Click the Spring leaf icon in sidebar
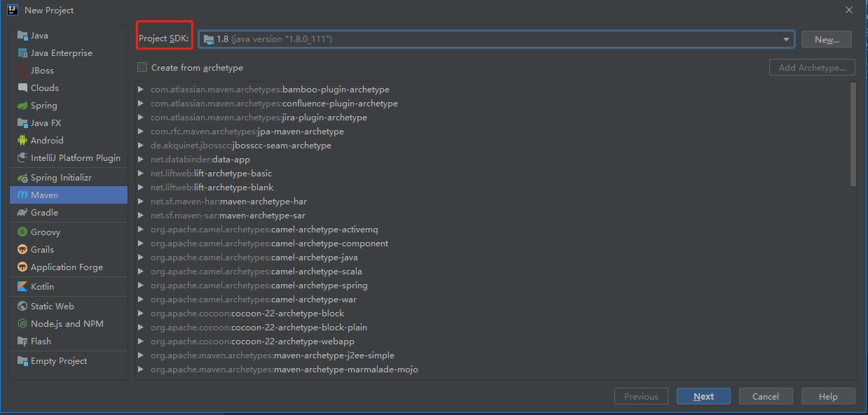868x415 pixels. tap(22, 106)
